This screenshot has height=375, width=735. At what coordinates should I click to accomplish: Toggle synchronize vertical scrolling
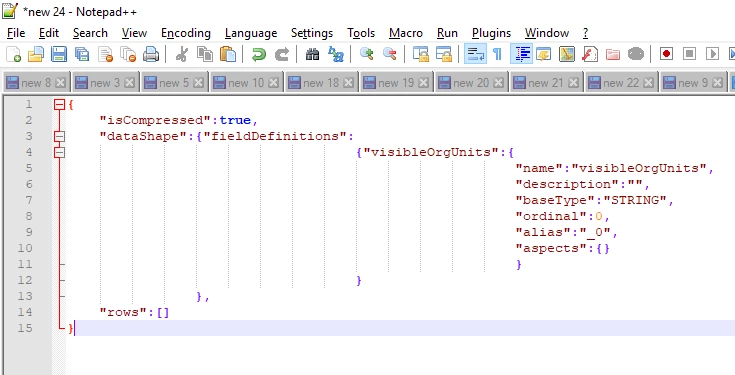click(420, 54)
